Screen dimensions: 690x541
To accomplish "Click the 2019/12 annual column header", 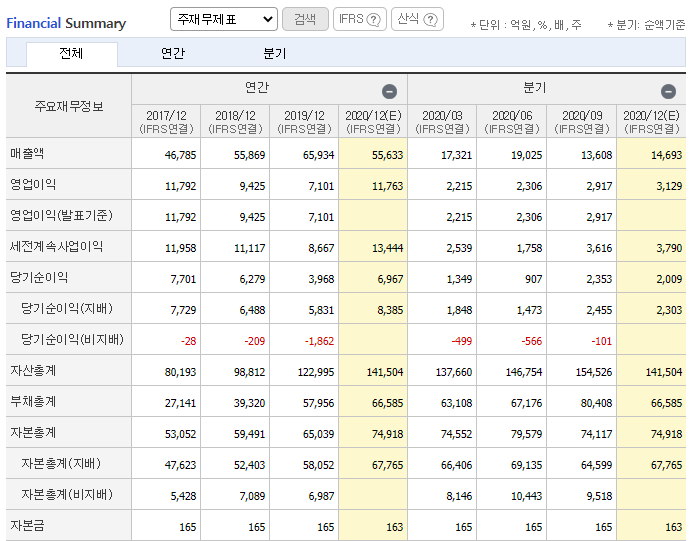I will click(305, 121).
